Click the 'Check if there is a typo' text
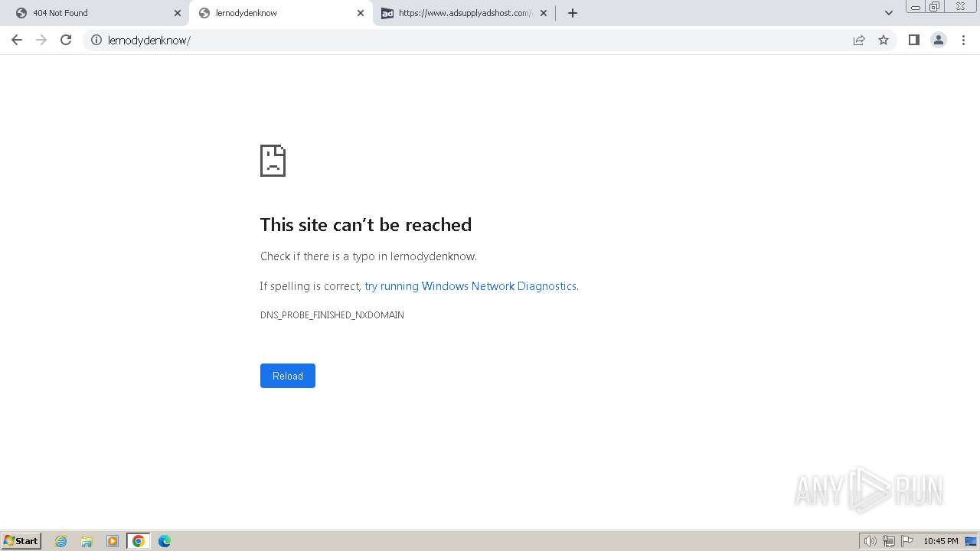 [368, 256]
